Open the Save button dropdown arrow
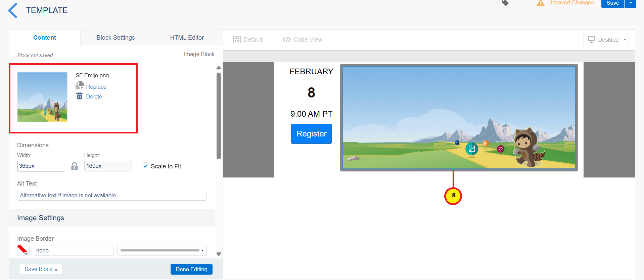 pyautogui.click(x=631, y=3)
